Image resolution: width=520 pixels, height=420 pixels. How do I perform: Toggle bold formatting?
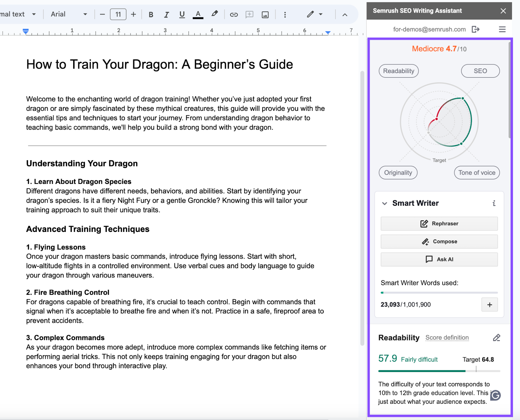click(x=151, y=15)
